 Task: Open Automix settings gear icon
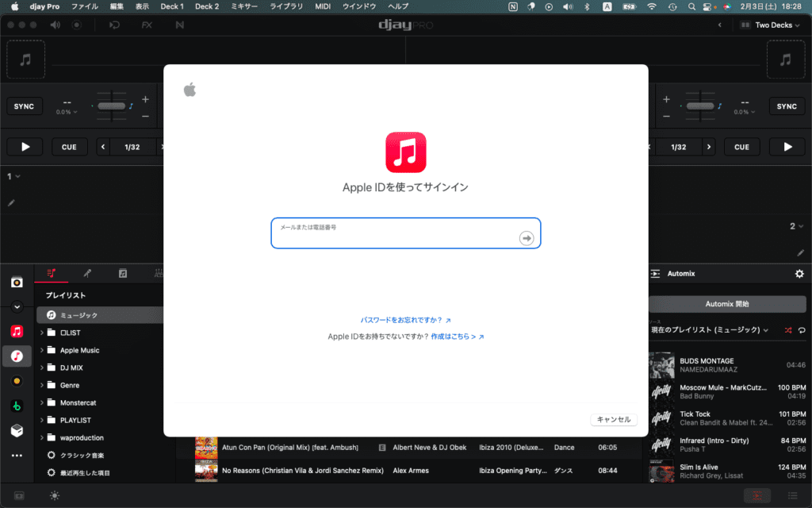click(x=799, y=273)
